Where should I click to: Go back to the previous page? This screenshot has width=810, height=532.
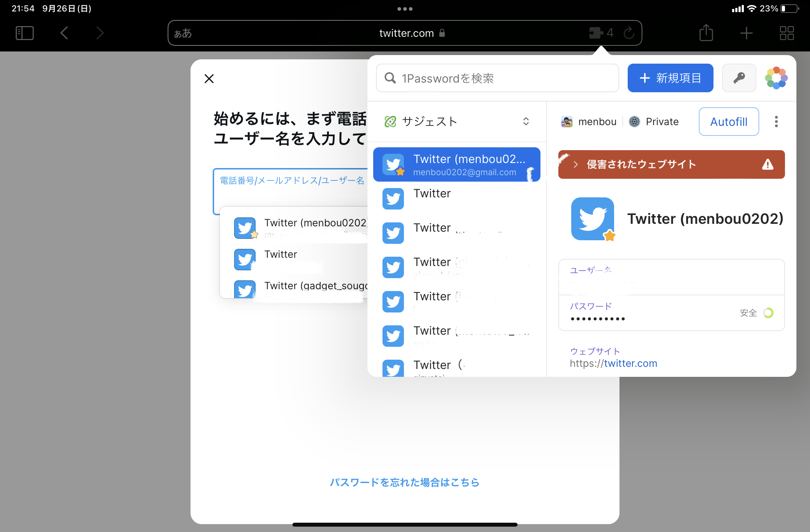(x=64, y=33)
